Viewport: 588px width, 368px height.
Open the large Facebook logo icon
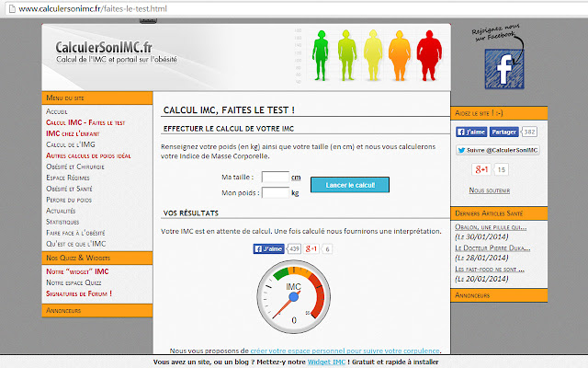(504, 69)
